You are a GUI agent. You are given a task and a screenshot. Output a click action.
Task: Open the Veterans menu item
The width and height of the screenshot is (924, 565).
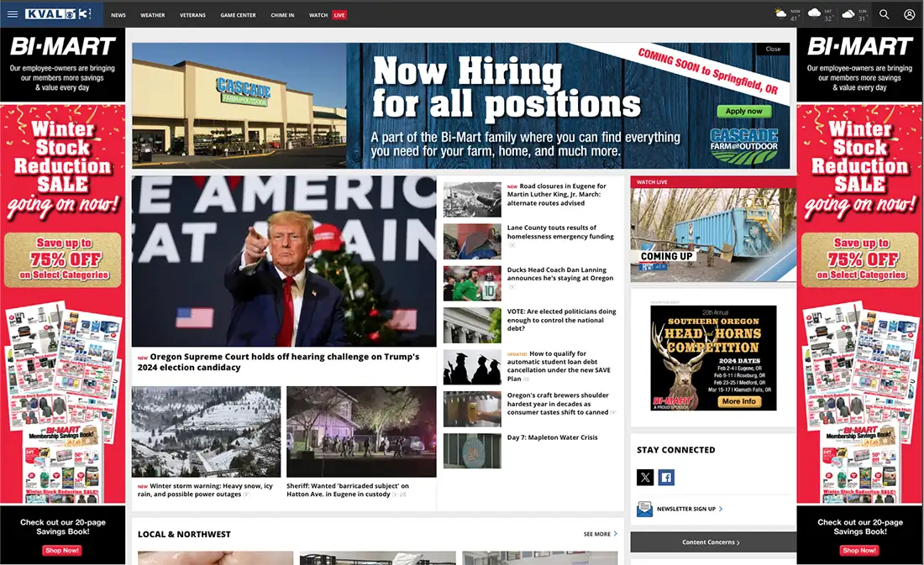[x=192, y=15]
